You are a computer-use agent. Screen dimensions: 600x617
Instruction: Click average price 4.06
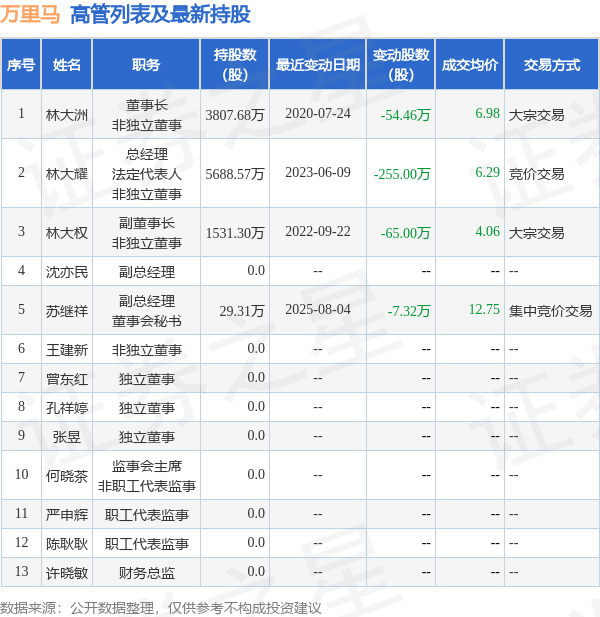coord(487,231)
